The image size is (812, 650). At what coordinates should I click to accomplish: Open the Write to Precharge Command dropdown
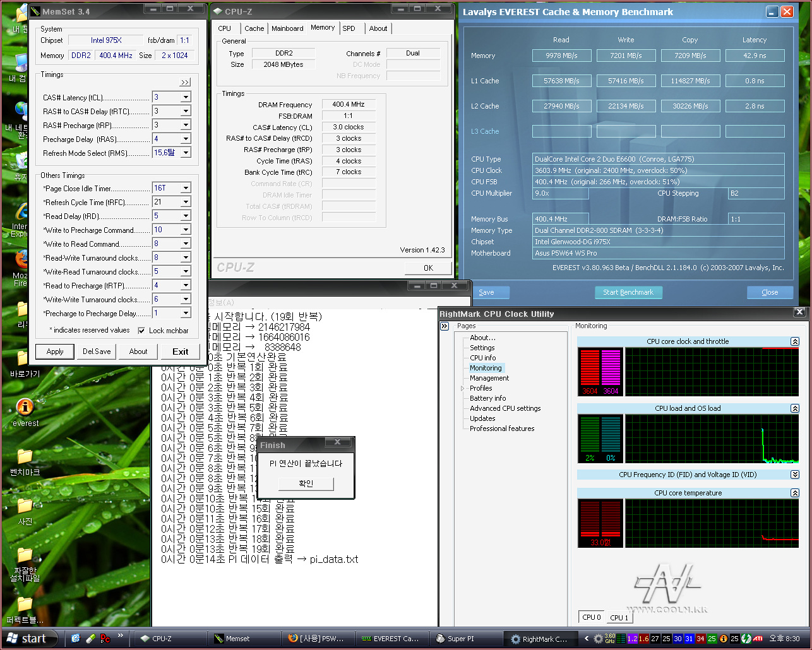[186, 230]
